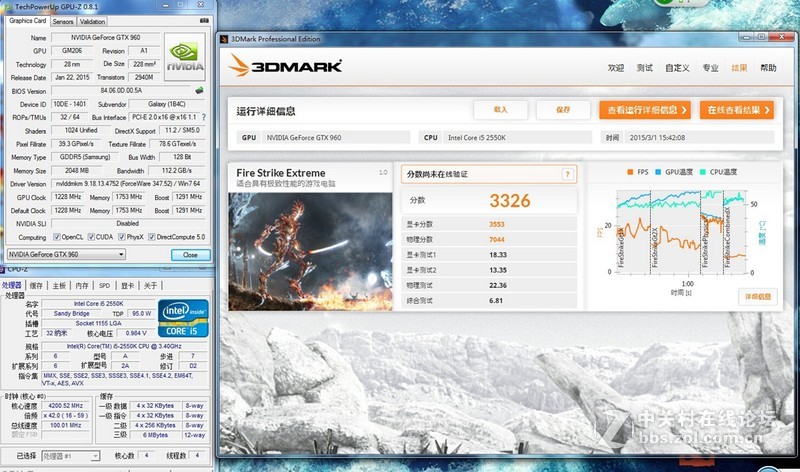Image resolution: width=800 pixels, height=472 pixels.
Task: Select the 处理器 tab in CPU-Z
Action: point(12,285)
